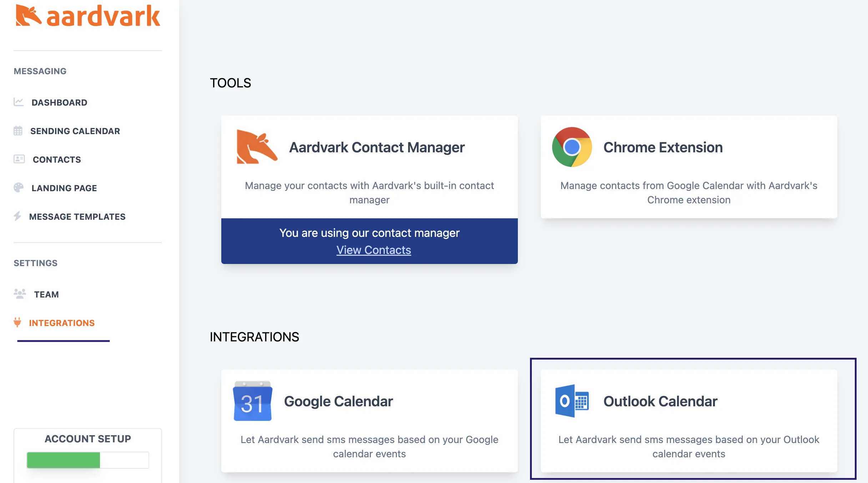Image resolution: width=868 pixels, height=483 pixels.
Task: Click the Message Templates lightning icon
Action: click(18, 217)
